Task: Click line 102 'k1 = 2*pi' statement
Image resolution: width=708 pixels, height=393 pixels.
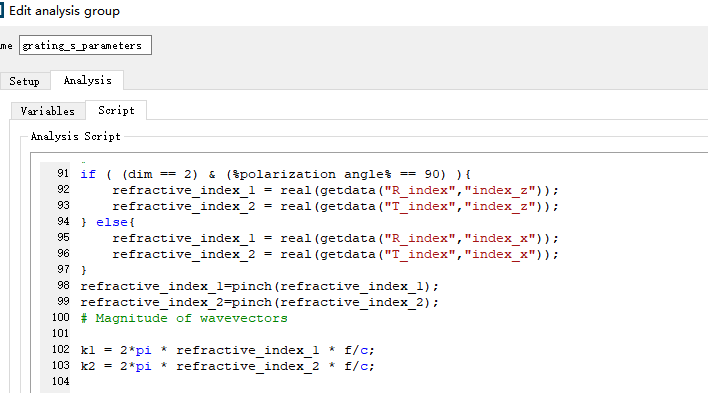Action: coord(227,351)
